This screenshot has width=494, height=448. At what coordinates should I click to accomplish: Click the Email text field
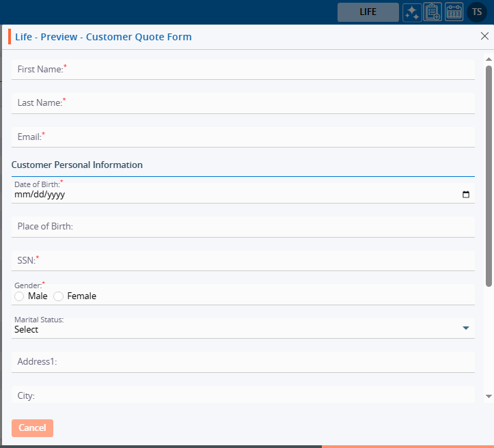(243, 137)
